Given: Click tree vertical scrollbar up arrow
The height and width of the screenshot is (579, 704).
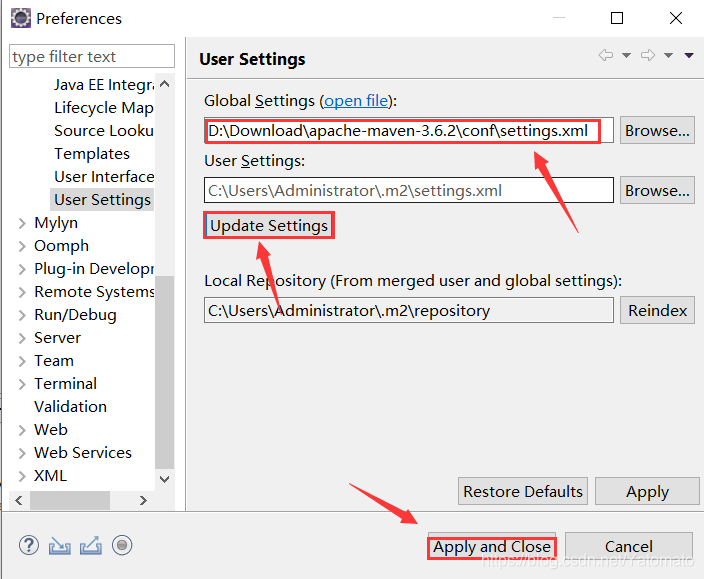Looking at the screenshot, I should tap(165, 84).
